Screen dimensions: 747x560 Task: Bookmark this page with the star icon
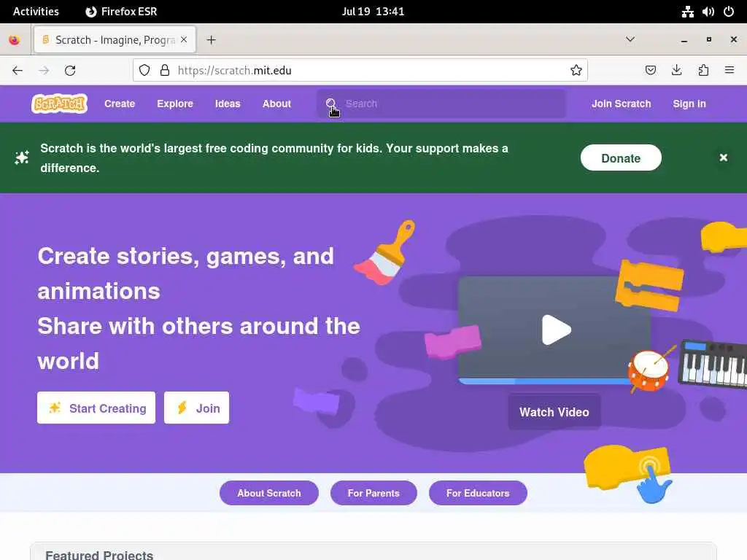pos(576,71)
